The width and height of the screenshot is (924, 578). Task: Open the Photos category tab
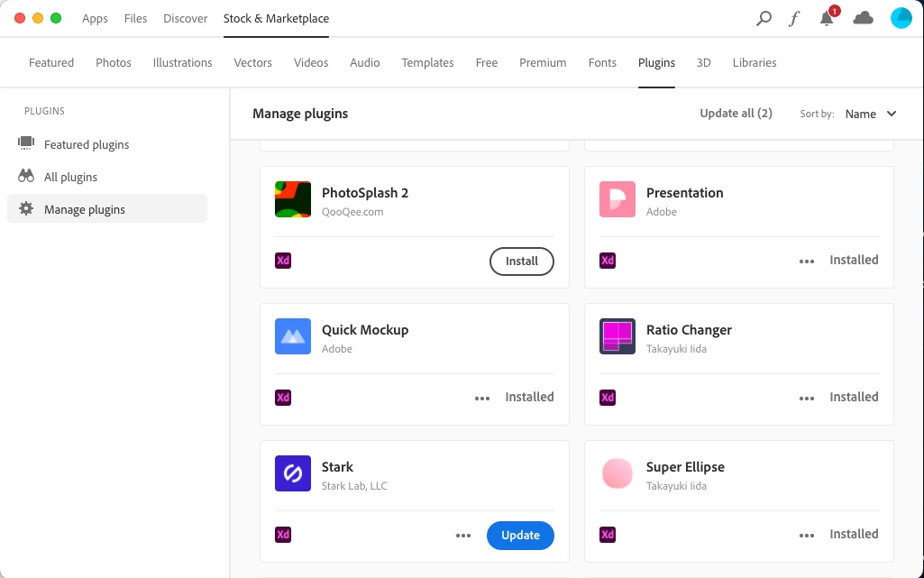[x=114, y=62]
